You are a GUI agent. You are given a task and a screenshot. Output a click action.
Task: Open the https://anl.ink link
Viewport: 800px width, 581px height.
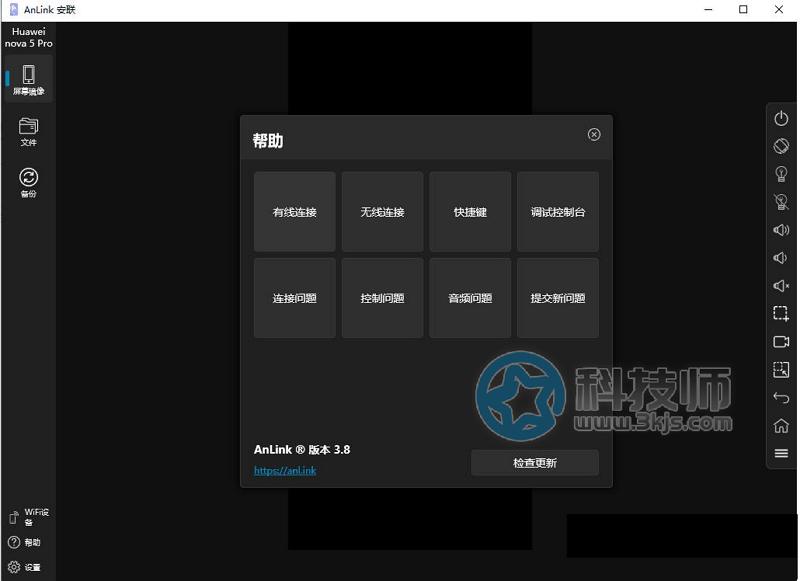point(285,470)
